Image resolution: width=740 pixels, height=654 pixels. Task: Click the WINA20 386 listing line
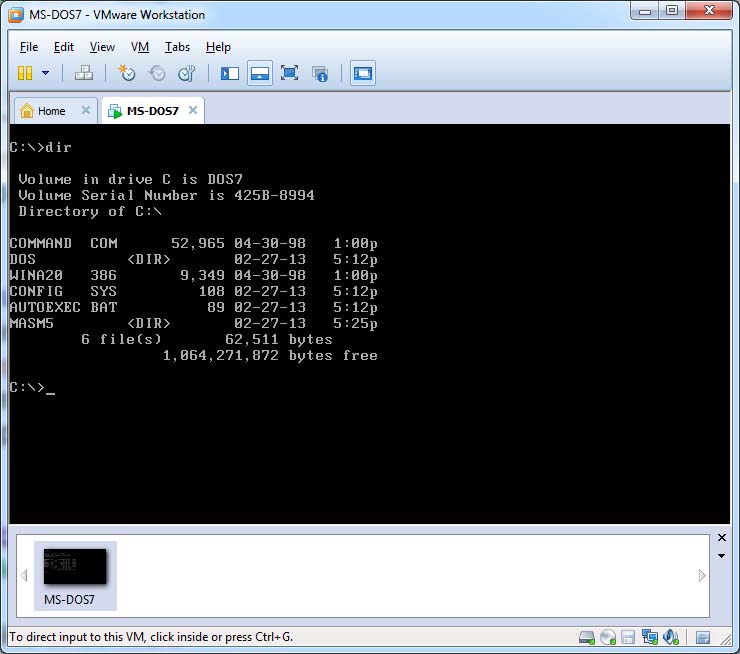click(193, 276)
